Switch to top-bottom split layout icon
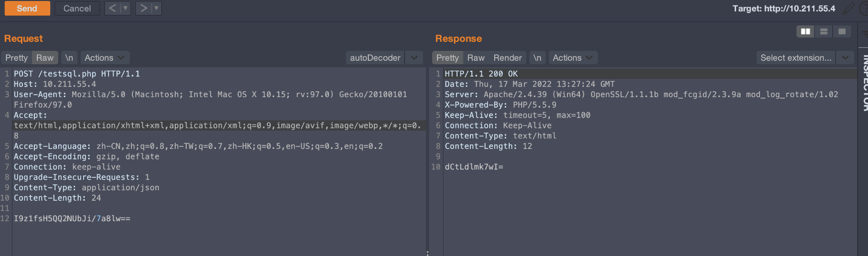This screenshot has width=868, height=256. (x=824, y=31)
